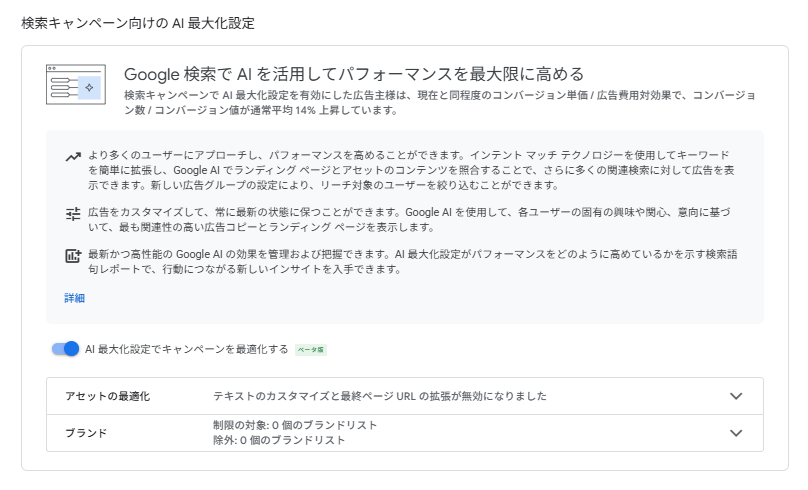Expand the アセットの最適化 chevron arrow

click(x=736, y=396)
